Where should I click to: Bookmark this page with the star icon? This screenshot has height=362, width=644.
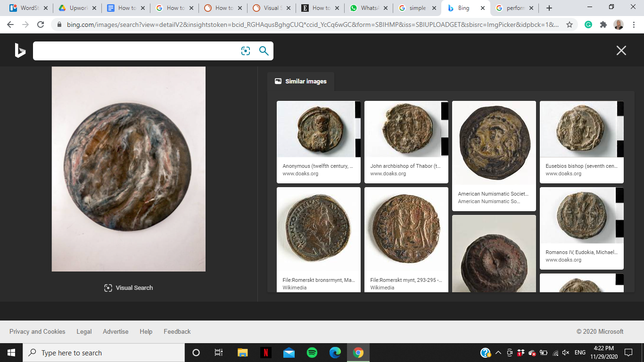tap(570, 25)
